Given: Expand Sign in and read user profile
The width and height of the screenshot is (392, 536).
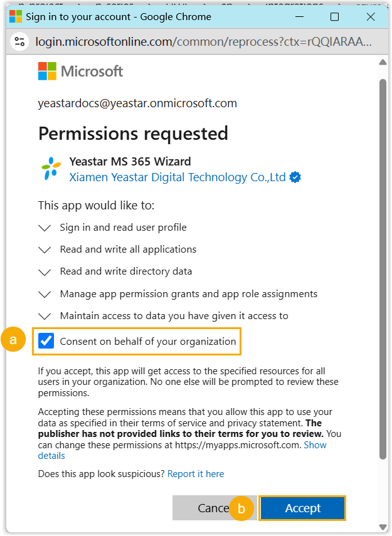Looking at the screenshot, I should click(x=45, y=228).
